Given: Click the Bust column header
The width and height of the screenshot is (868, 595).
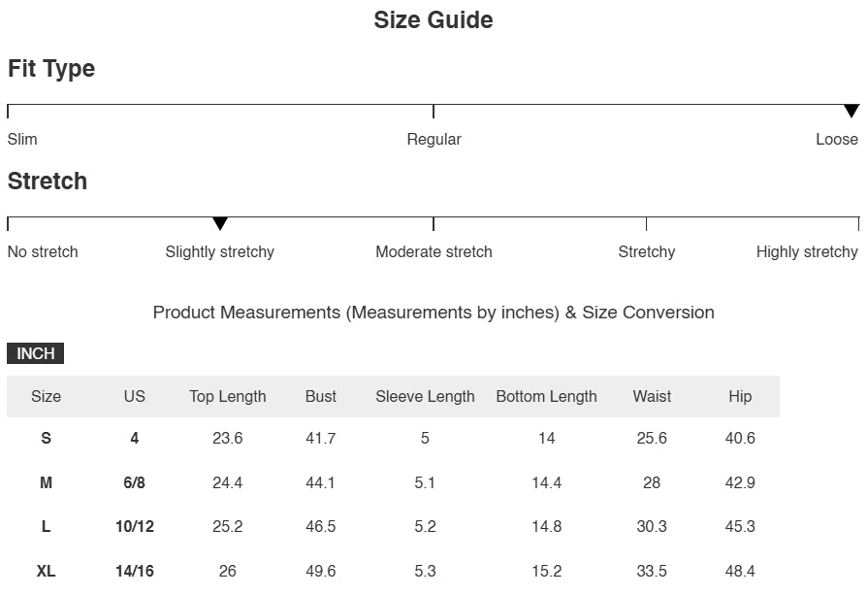Looking at the screenshot, I should 321,396.
